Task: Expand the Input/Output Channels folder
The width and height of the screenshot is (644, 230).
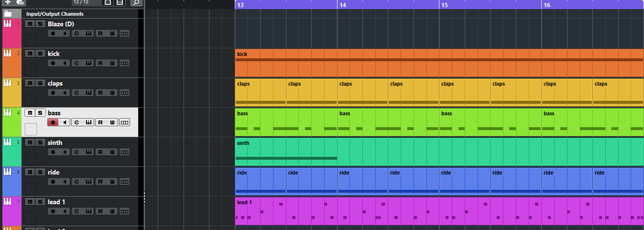Action: coord(8,14)
